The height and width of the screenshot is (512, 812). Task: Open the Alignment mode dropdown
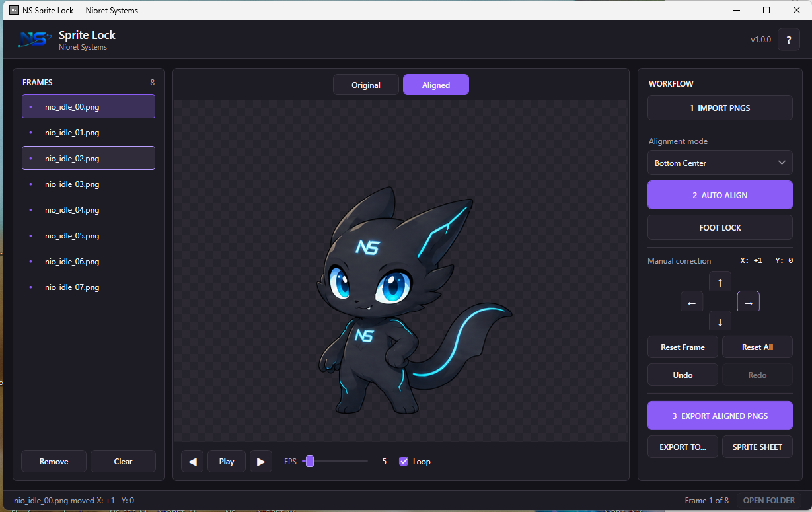(720, 163)
